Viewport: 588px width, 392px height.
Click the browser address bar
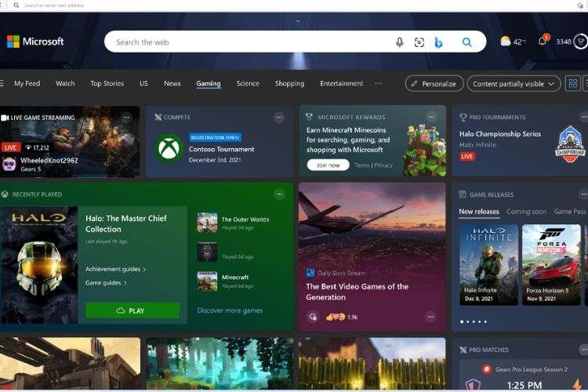(x=292, y=5)
